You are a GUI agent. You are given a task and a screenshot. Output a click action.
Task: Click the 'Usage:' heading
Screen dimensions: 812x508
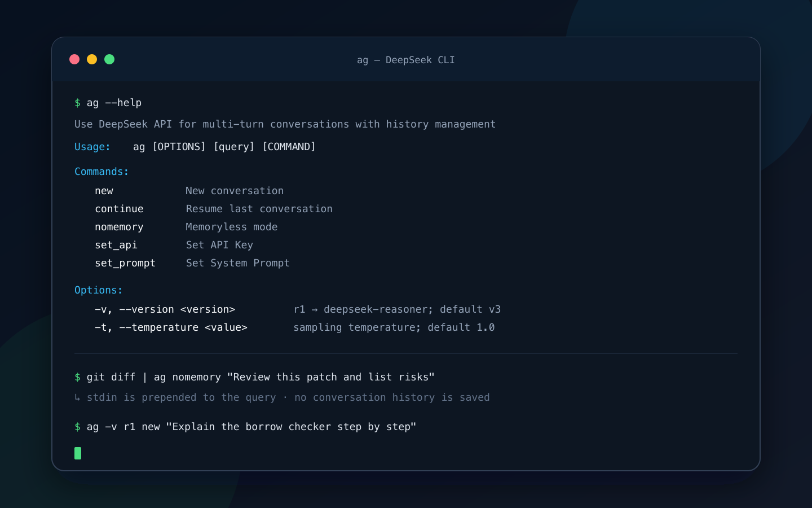(x=92, y=147)
